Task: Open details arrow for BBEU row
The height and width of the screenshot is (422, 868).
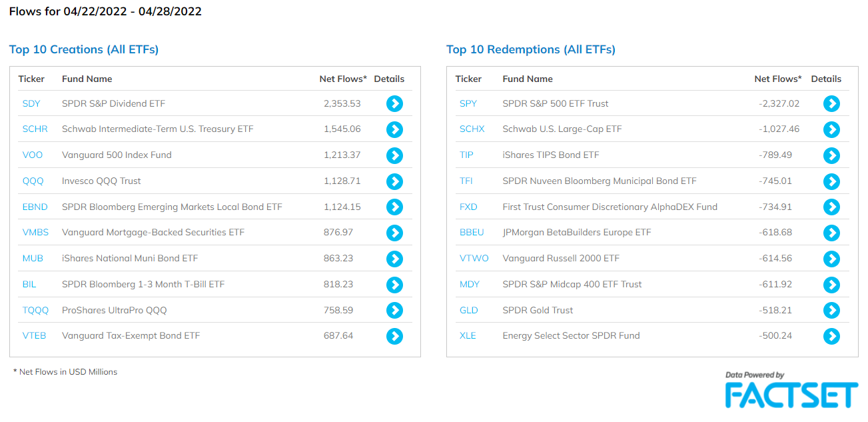Action: (831, 233)
